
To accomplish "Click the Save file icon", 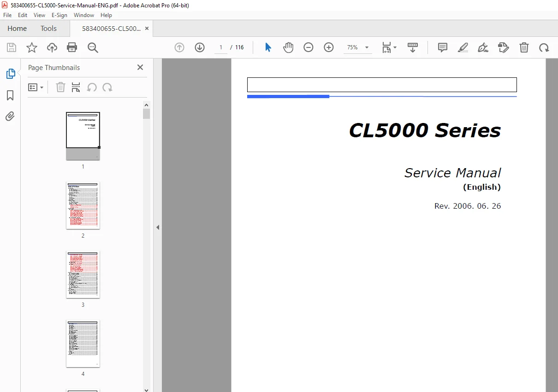I will (12, 47).
